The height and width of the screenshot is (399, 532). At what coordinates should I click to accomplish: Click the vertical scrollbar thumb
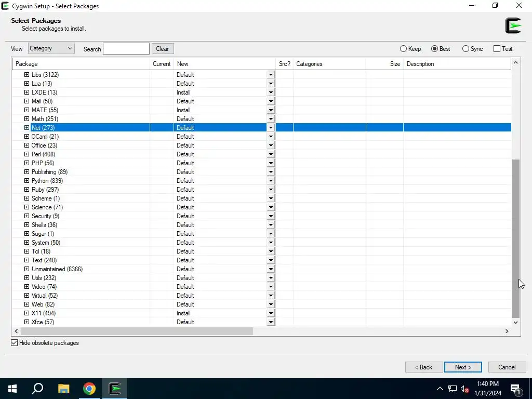(x=516, y=238)
